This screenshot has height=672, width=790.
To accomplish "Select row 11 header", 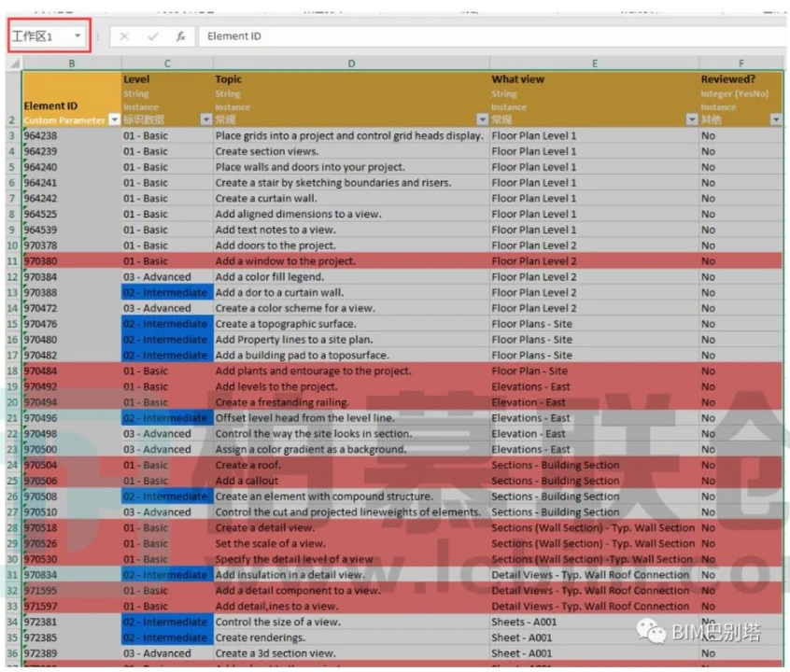I will [x=12, y=261].
